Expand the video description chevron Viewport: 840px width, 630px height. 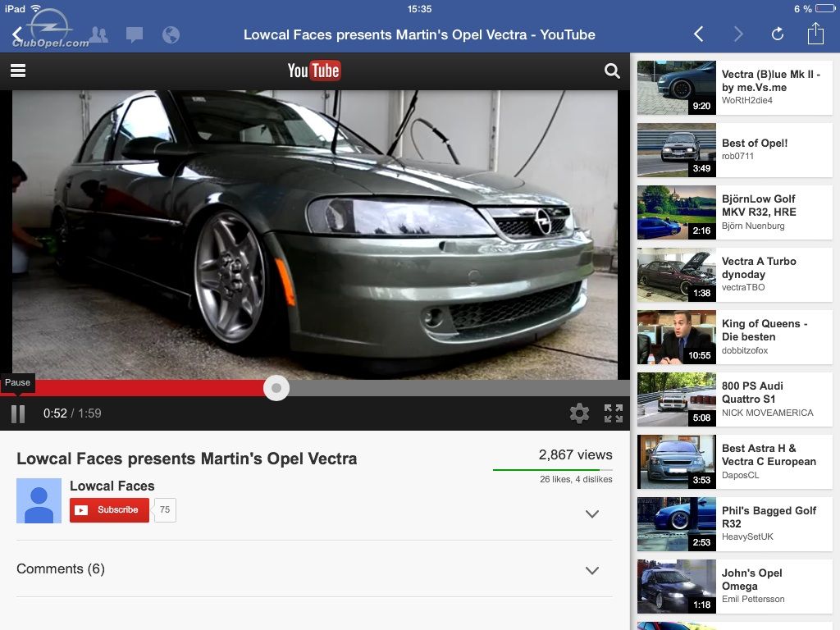592,514
